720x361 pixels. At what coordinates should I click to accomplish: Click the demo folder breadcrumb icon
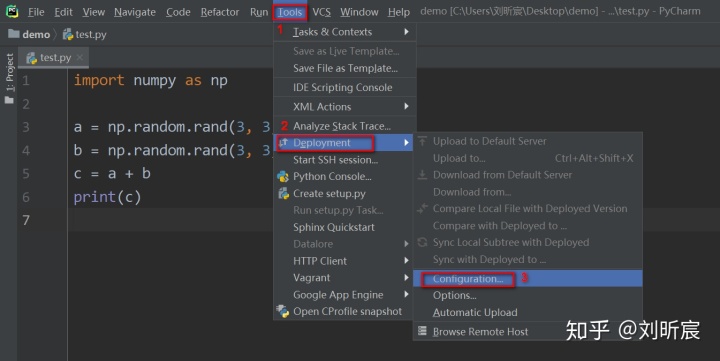(x=14, y=34)
